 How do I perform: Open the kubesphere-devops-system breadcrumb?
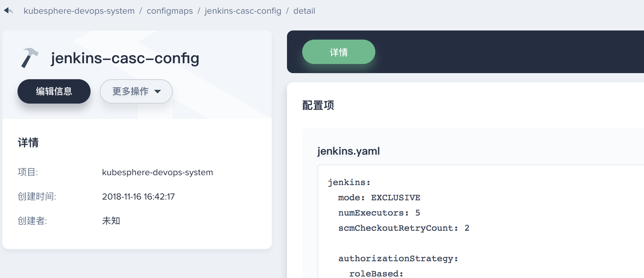tap(79, 11)
